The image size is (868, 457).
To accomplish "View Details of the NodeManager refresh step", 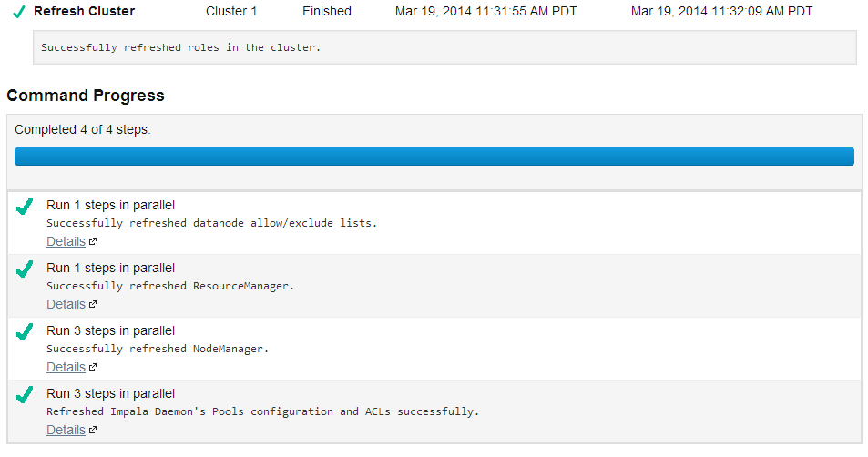I will coord(66,367).
